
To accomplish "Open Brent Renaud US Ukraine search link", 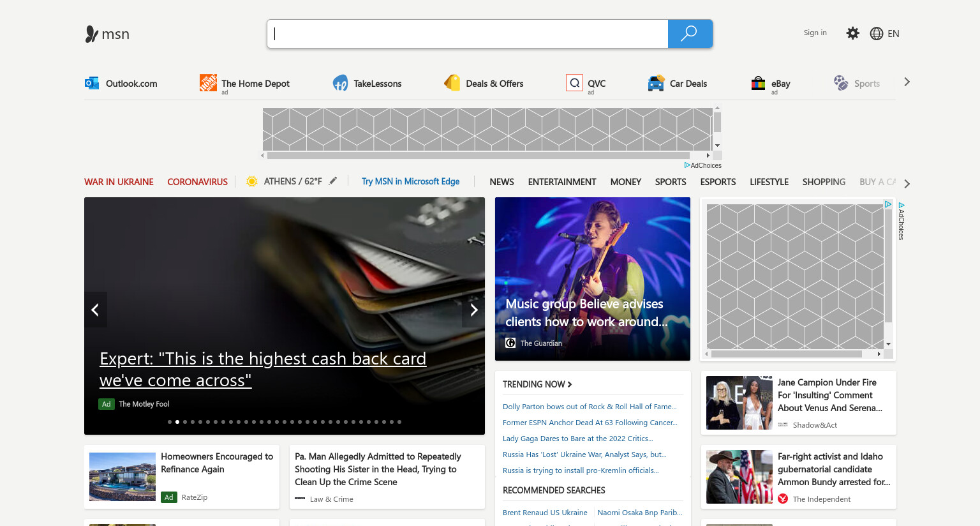I will [x=545, y=513].
